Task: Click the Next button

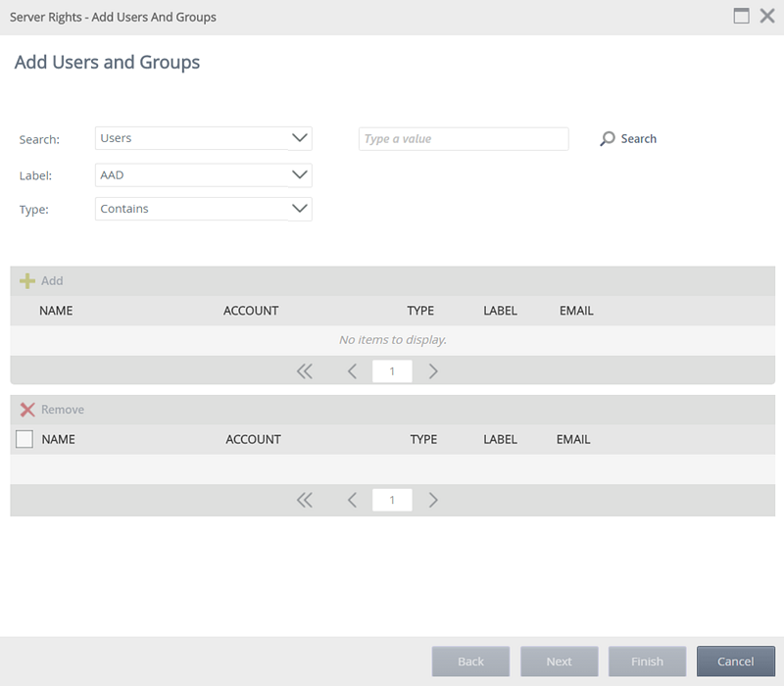Action: (559, 661)
